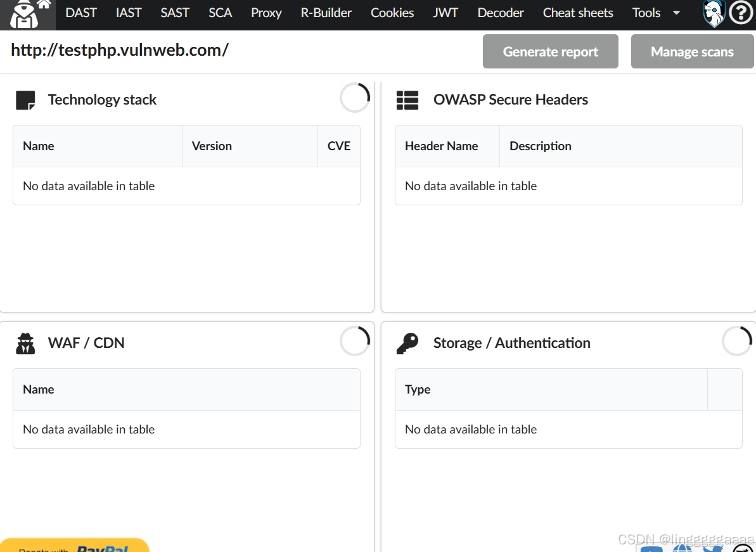Click the WAF / CDN 'No data available' row
756x552 pixels.
(186, 430)
